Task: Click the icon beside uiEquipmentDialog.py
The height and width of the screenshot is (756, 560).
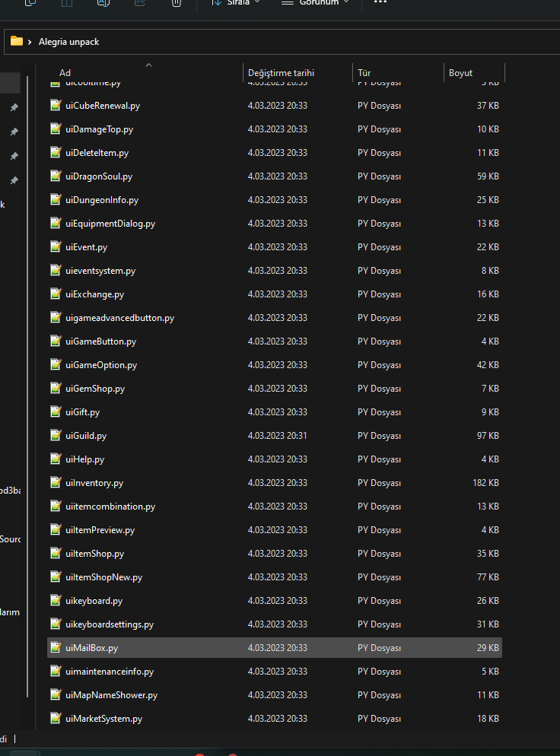Action: tap(56, 224)
